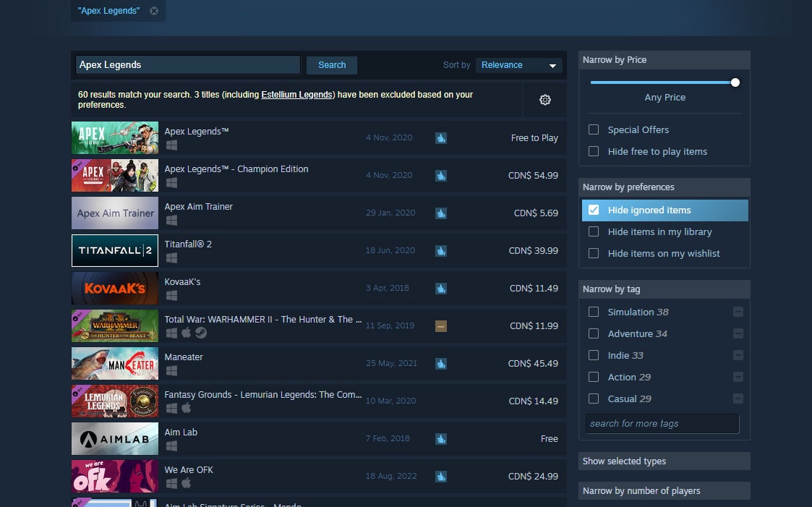The image size is (812, 507).
Task: Expand Narrow by number of players
Action: pyautogui.click(x=664, y=491)
